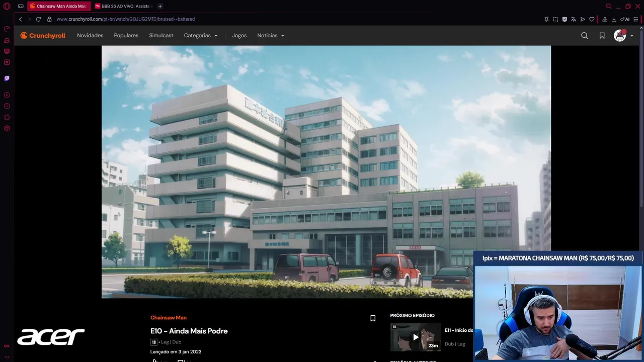
Task: Switch to the BBB 26 AO VIVO tab
Action: click(123, 6)
